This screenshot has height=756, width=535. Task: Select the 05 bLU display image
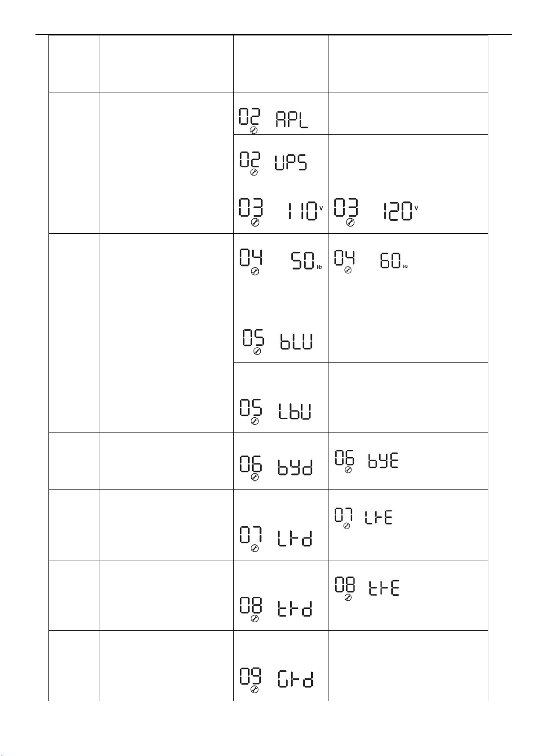point(278,342)
